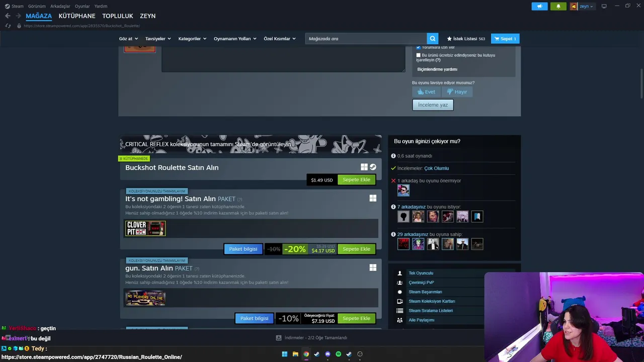Click the No Players Online thumbnail
Image resolution: width=644 pixels, height=362 pixels.
tap(145, 298)
